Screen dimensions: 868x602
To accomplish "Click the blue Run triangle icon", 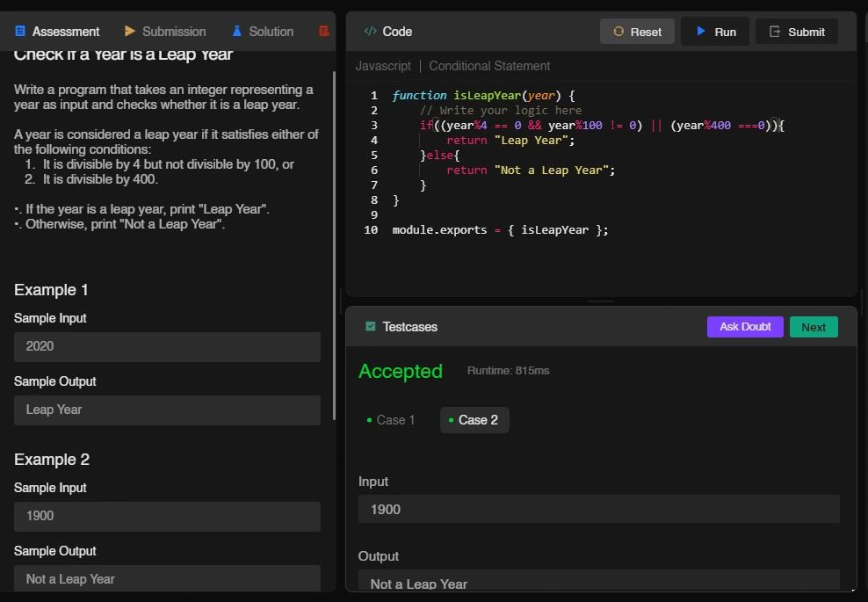I will pyautogui.click(x=701, y=31).
